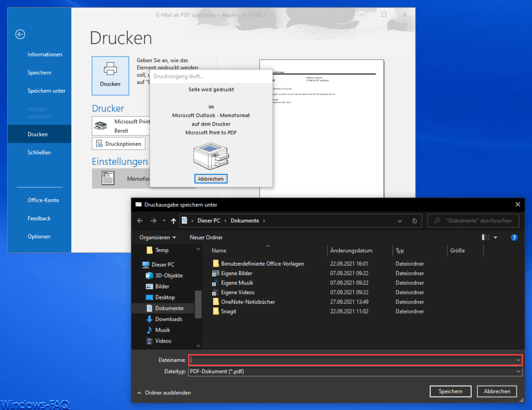Choose Schließen in backstage menu
Image resolution: width=532 pixels, height=410 pixels.
[x=39, y=153]
